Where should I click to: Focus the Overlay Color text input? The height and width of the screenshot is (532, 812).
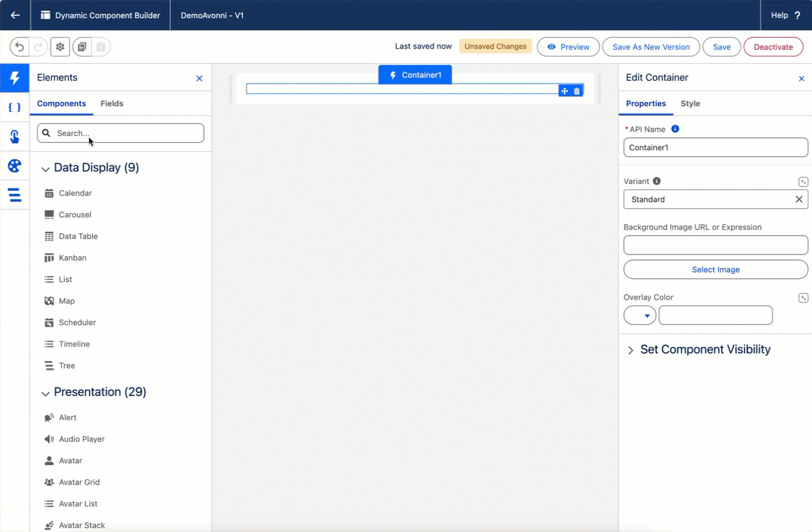tap(716, 315)
